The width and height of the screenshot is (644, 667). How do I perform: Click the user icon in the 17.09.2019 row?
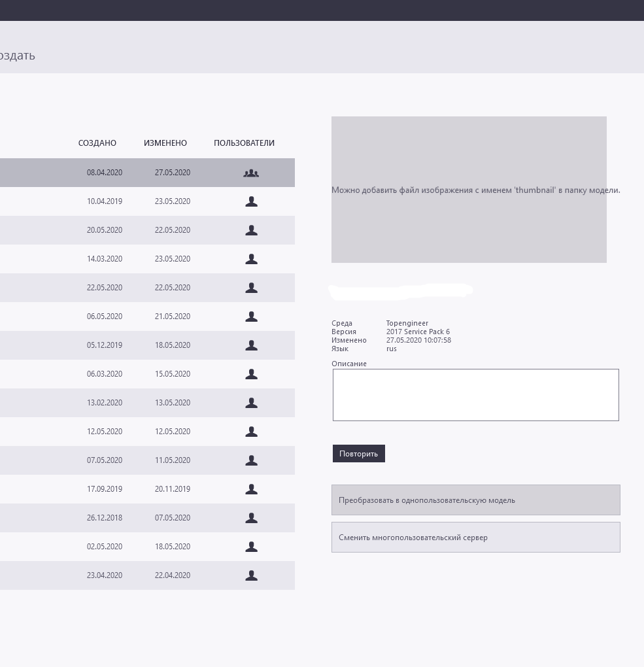coord(252,489)
